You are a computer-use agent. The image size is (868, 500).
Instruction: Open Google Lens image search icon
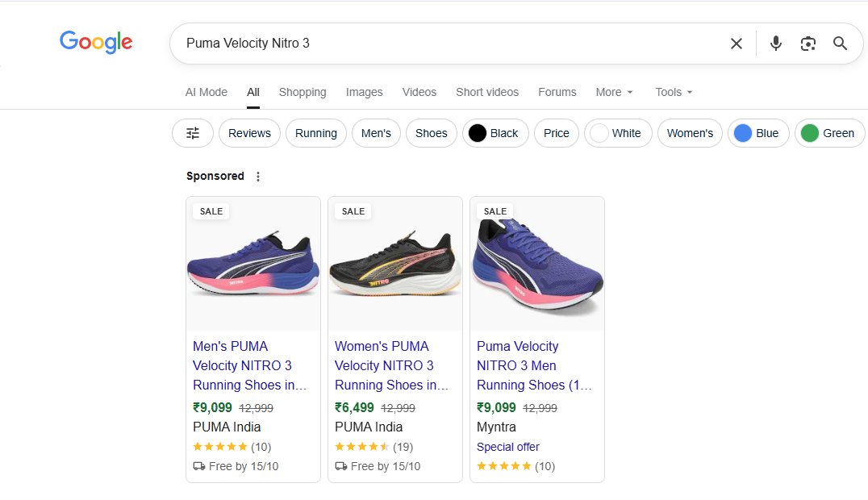click(x=807, y=44)
